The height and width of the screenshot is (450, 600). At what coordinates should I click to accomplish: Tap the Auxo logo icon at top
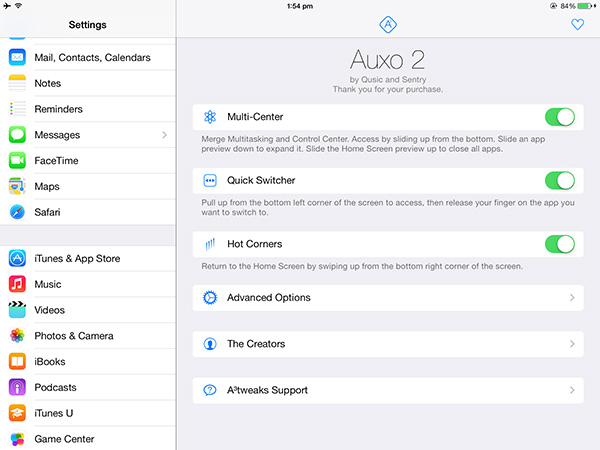click(x=388, y=25)
